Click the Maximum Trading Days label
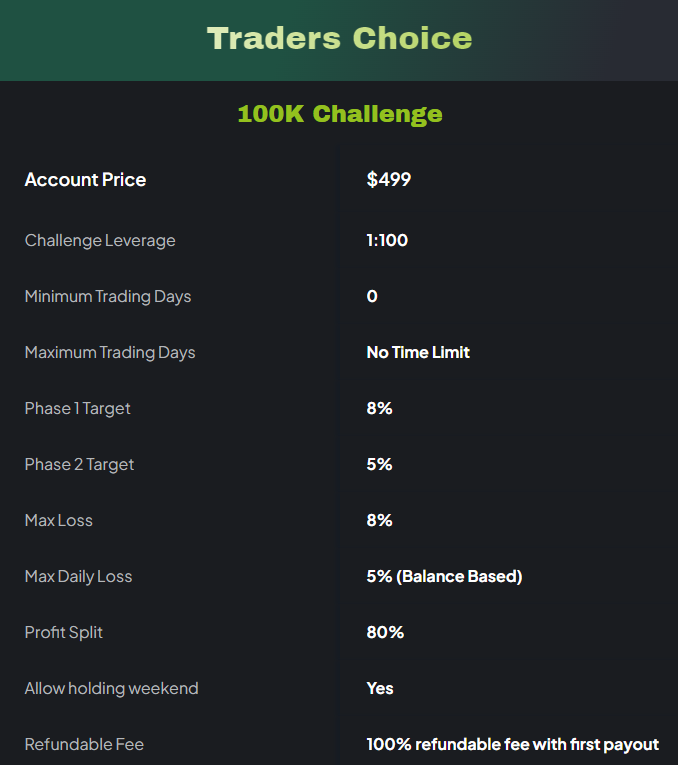Image resolution: width=678 pixels, height=765 pixels. (x=110, y=353)
